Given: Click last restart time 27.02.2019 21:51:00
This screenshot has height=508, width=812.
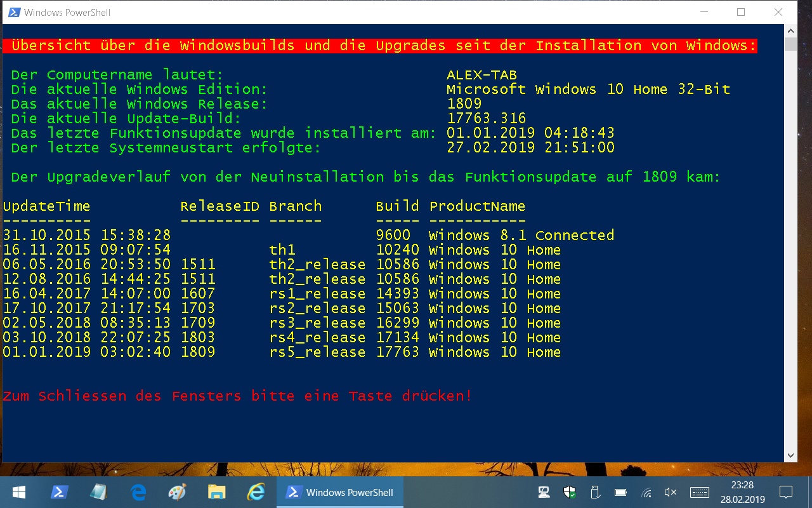Looking at the screenshot, I should [530, 148].
